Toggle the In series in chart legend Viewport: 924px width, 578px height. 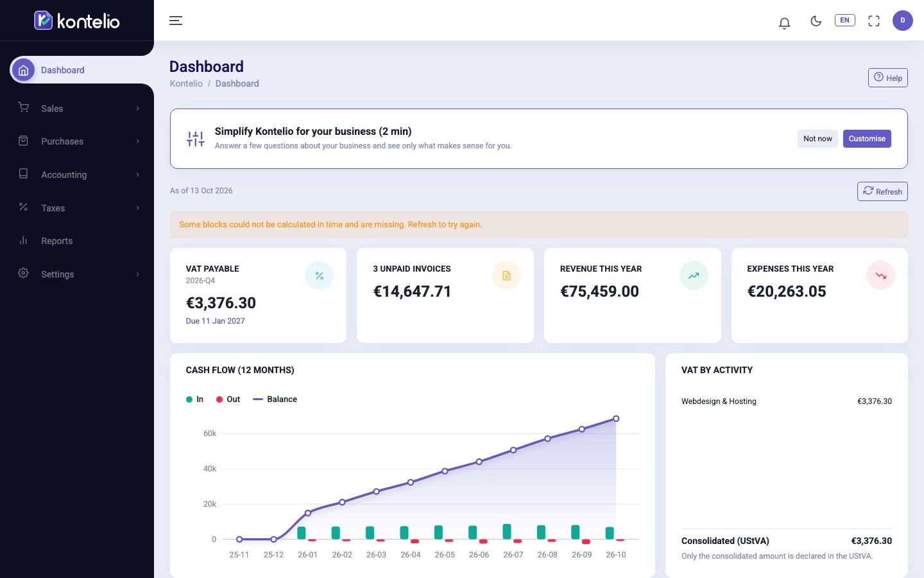point(194,399)
